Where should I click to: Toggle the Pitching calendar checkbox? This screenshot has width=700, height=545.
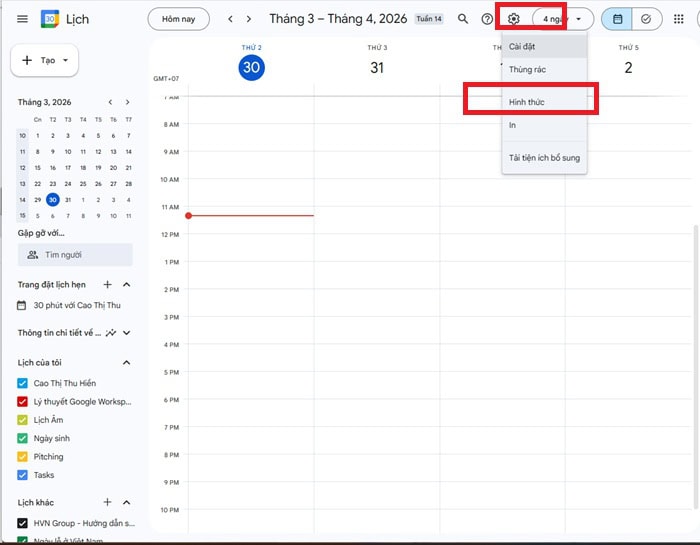point(23,457)
